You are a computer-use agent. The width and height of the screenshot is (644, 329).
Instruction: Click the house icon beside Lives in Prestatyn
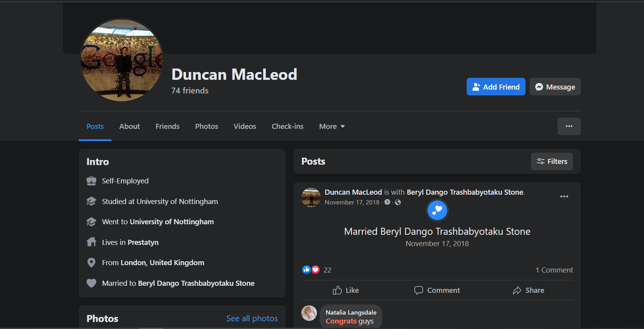(x=91, y=242)
